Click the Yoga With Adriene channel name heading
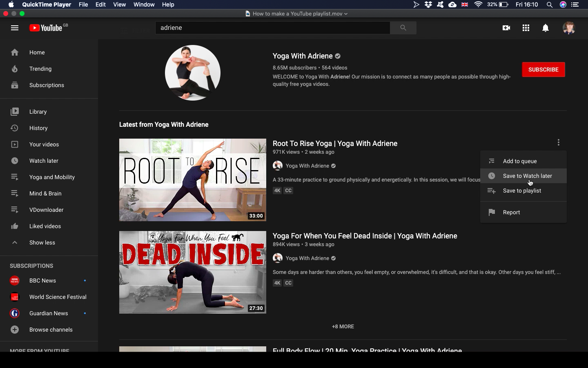 click(x=303, y=56)
